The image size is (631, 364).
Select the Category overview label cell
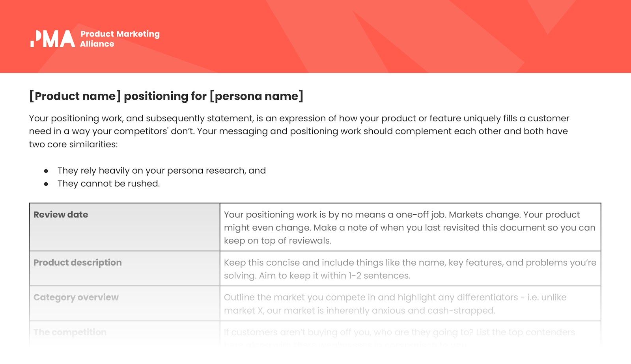tap(125, 303)
